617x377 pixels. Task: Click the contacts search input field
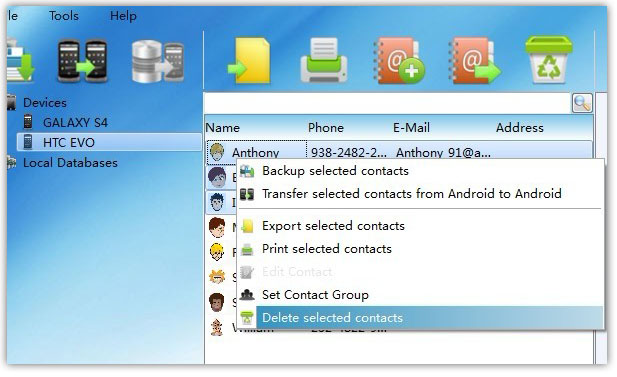(x=387, y=103)
